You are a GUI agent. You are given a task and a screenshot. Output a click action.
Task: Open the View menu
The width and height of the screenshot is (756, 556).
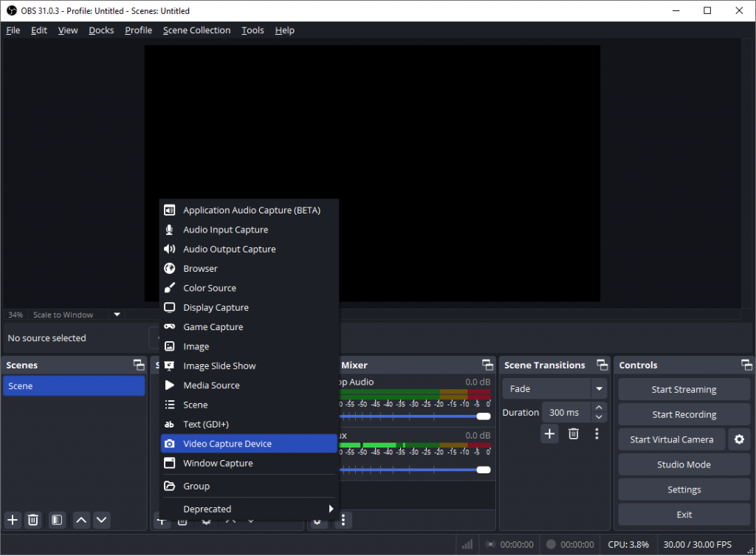tap(68, 30)
